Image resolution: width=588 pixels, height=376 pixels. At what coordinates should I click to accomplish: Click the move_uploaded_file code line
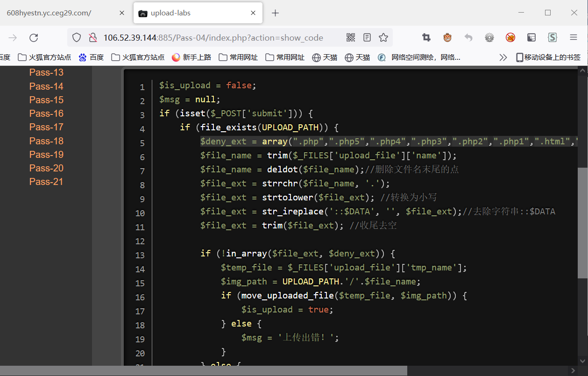tap(344, 296)
